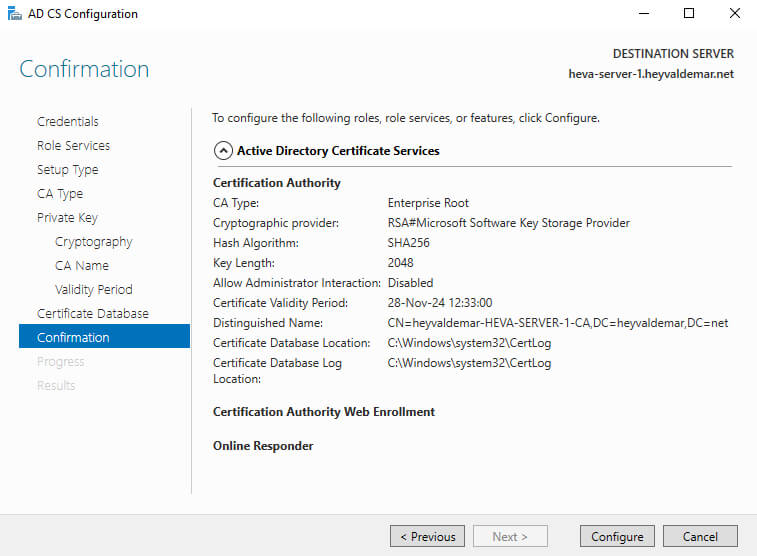This screenshot has height=556, width=757.
Task: Open the Cryptography sub-step
Action: point(94,242)
